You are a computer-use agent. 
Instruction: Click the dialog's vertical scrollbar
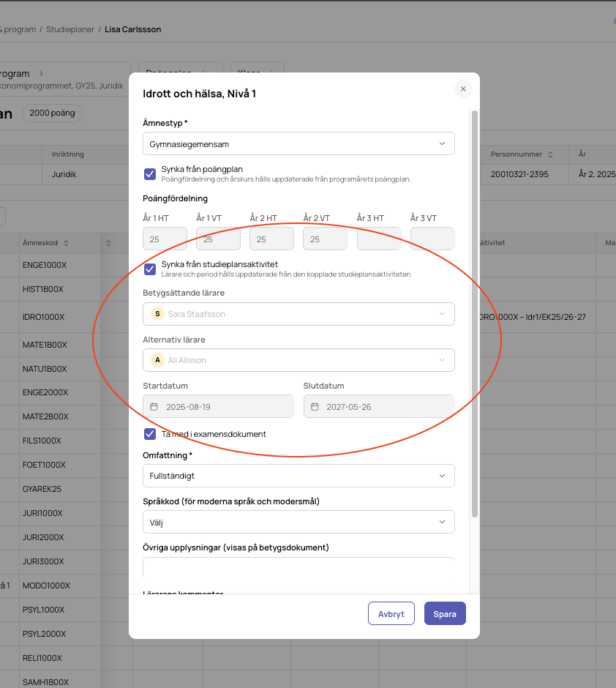(x=474, y=314)
